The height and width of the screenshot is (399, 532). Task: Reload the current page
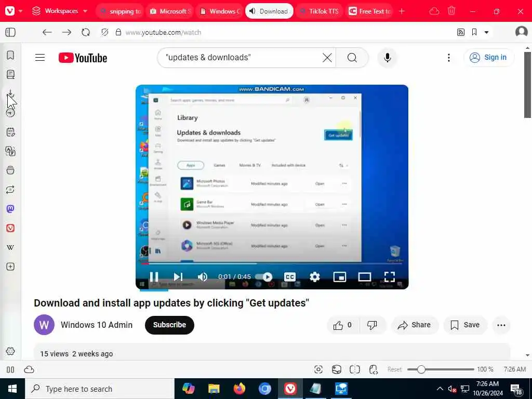[86, 32]
